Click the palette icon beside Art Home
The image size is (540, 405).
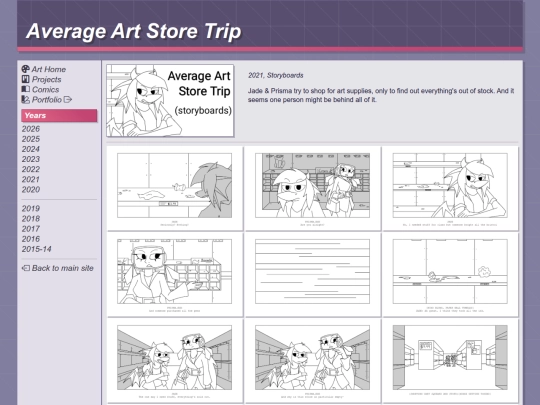(x=25, y=69)
